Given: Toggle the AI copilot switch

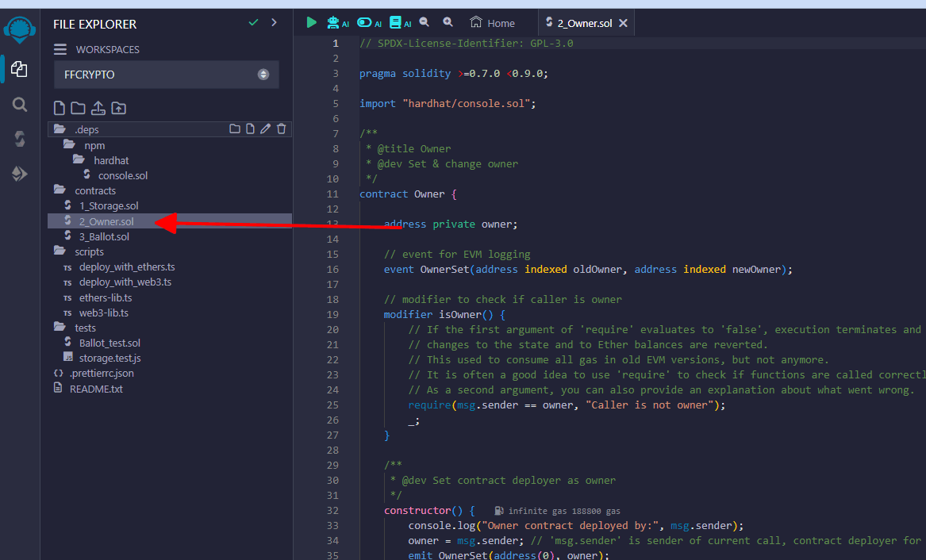Looking at the screenshot, I should point(364,22).
